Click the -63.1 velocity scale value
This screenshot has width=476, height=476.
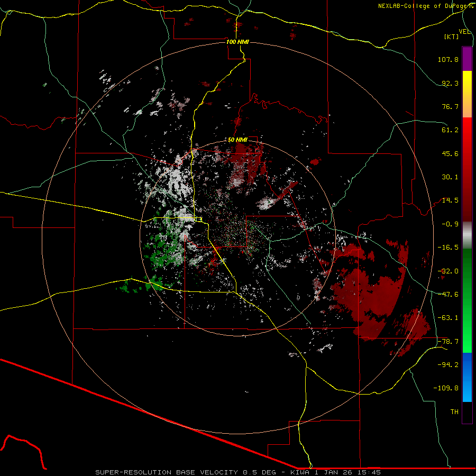pos(448,318)
